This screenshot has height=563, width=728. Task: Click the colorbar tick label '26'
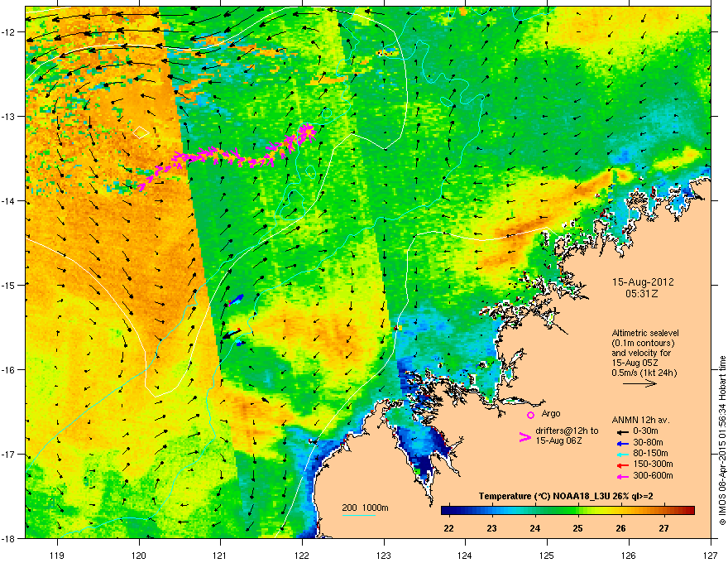click(x=620, y=528)
